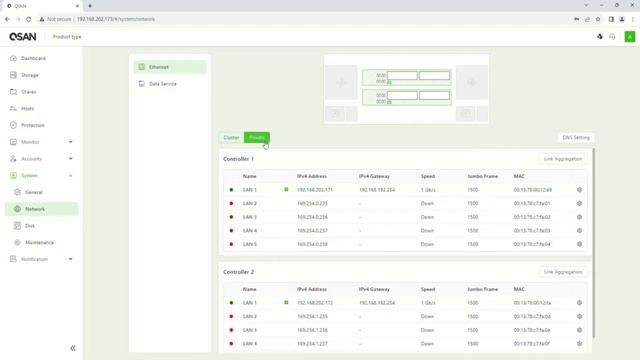Expand the Monitor menu chevron

tap(71, 142)
